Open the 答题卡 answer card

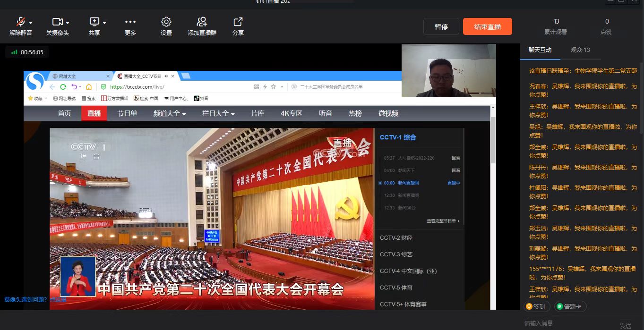pyautogui.click(x=570, y=306)
